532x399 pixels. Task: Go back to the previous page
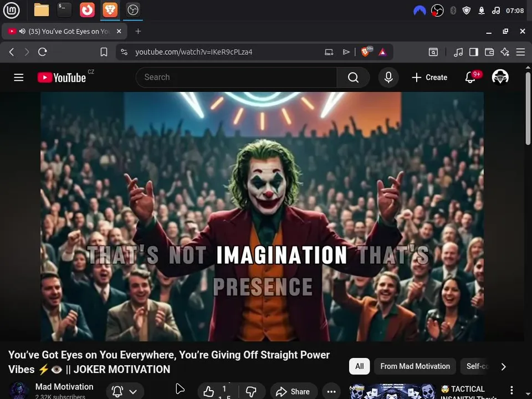coord(12,52)
